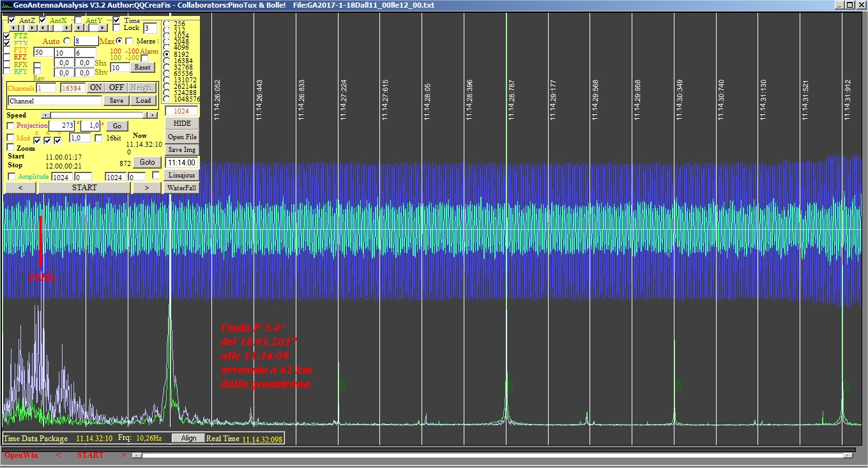The image size is (868, 468).
Task: Enable the AntY antenna checkbox
Action: pyautogui.click(x=78, y=20)
